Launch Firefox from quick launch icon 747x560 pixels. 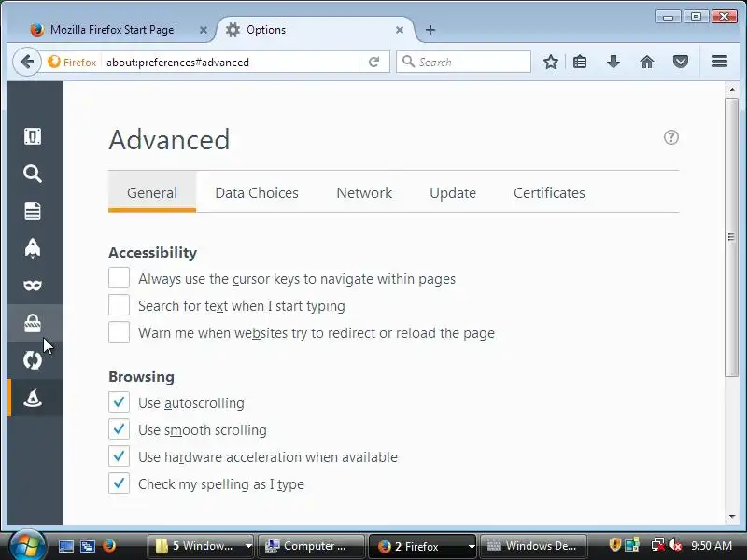click(109, 546)
